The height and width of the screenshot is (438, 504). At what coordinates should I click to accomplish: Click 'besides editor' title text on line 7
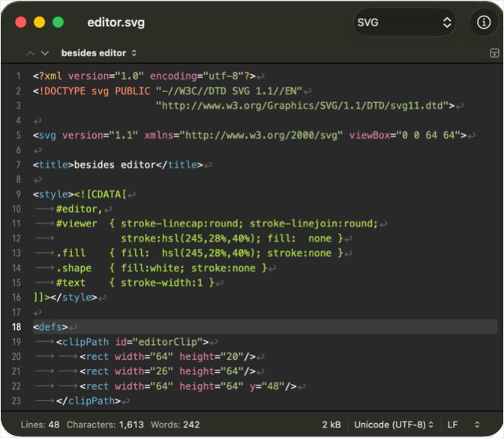(x=115, y=165)
